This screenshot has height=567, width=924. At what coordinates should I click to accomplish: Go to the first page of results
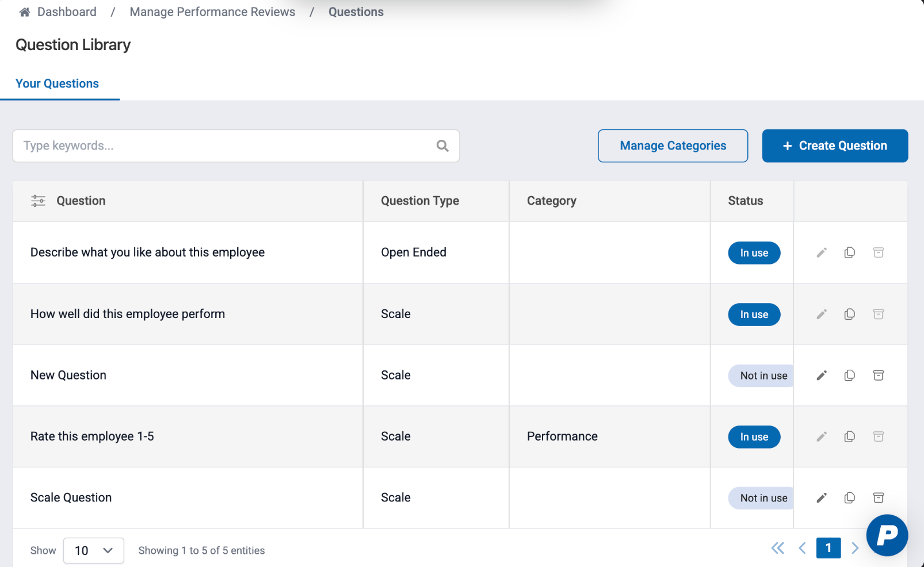[x=777, y=548]
